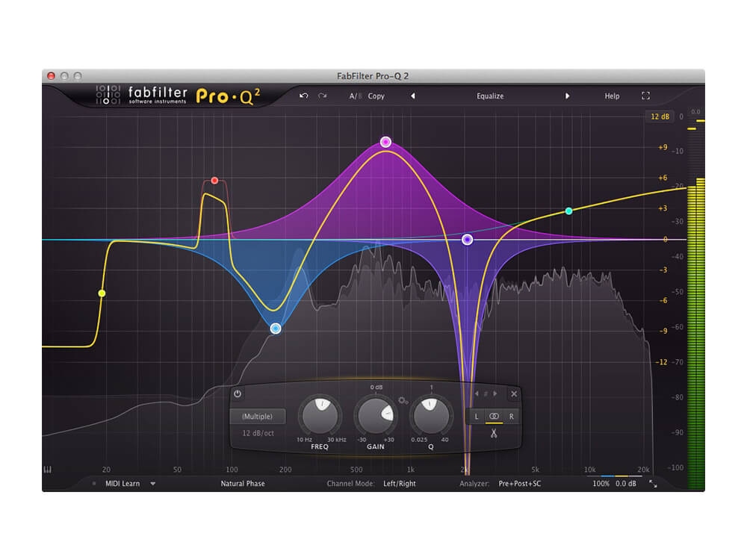Select the teal high-shelf band node

(568, 211)
